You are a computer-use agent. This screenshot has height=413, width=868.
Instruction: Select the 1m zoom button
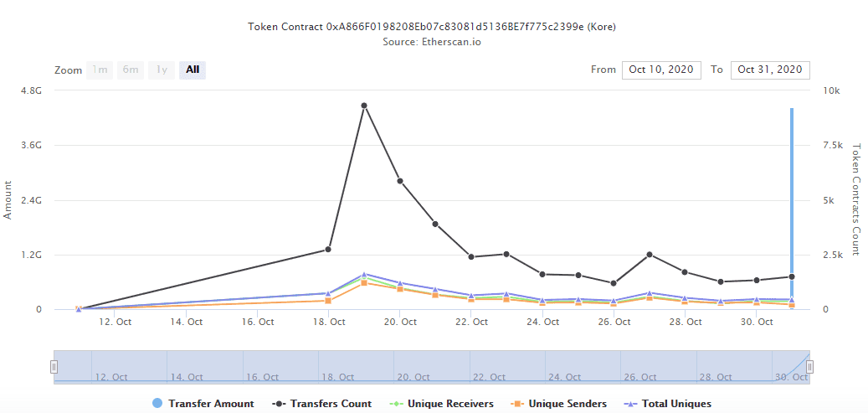(x=100, y=70)
